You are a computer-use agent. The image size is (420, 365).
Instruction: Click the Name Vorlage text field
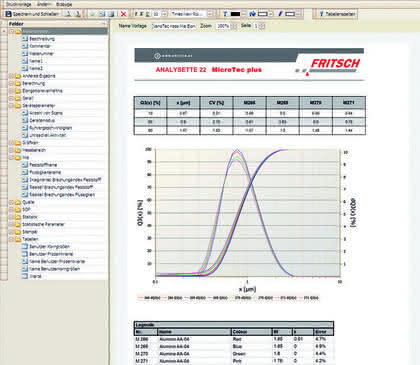[174, 26]
